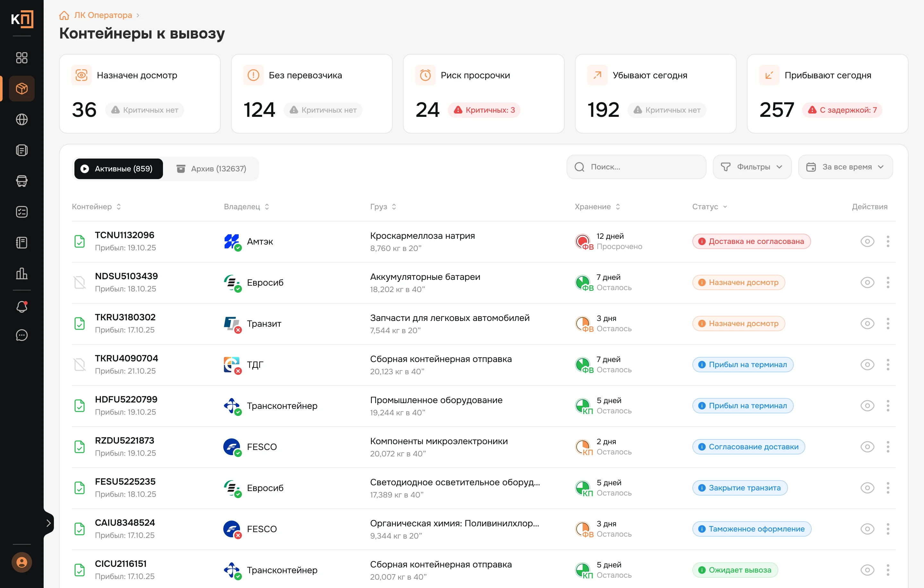Viewport: 924px width, 588px height.
Task: Open the notifications bell in sidebar
Action: [21, 307]
